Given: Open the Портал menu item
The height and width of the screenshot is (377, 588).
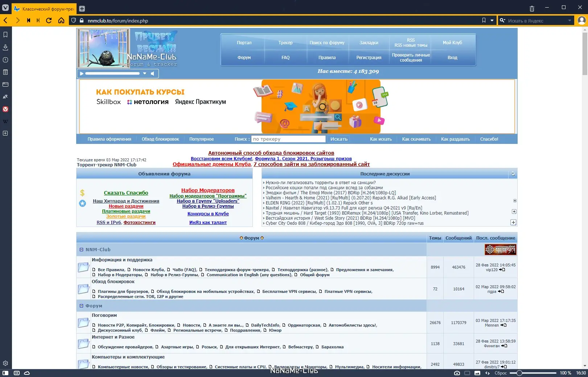Looking at the screenshot, I should 244,43.
